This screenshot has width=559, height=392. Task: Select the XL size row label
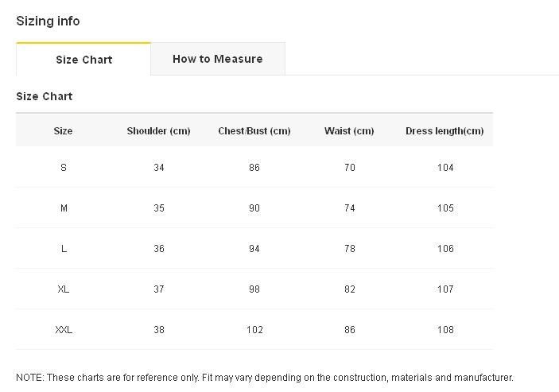[x=64, y=289]
